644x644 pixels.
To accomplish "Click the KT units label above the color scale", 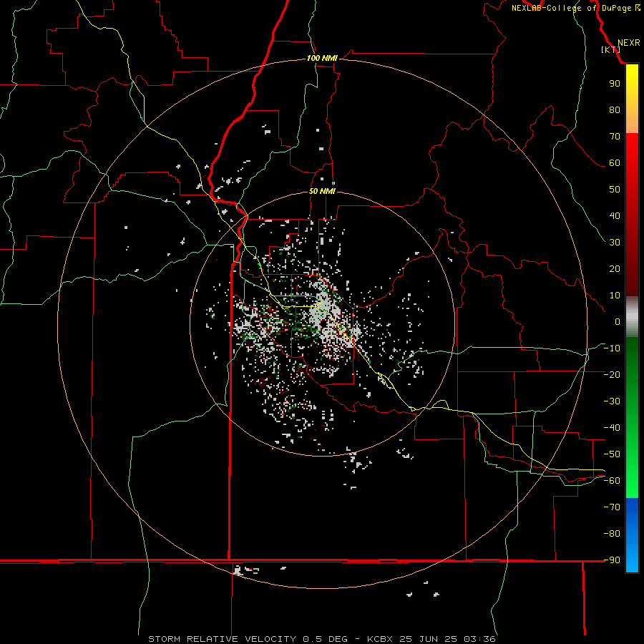I will tap(611, 49).
